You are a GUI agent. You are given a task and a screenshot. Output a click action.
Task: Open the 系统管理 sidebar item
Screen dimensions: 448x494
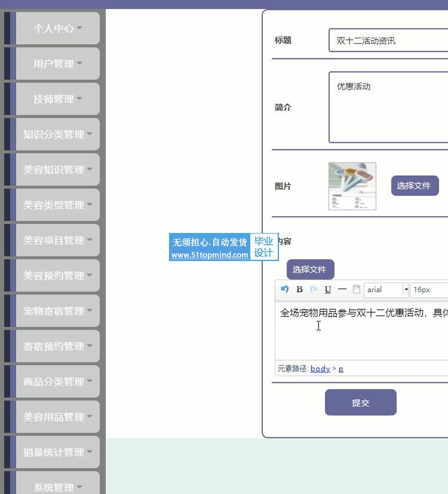(58, 483)
